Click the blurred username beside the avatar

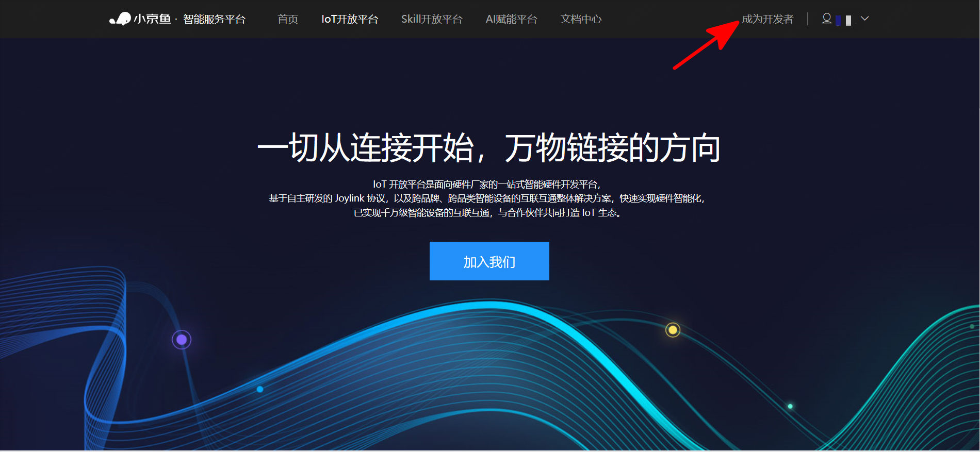(844, 20)
